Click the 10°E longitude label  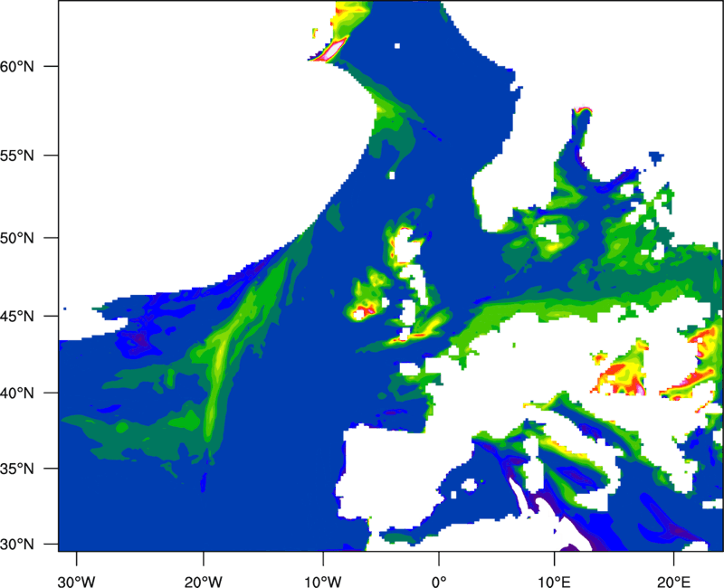click(x=554, y=582)
